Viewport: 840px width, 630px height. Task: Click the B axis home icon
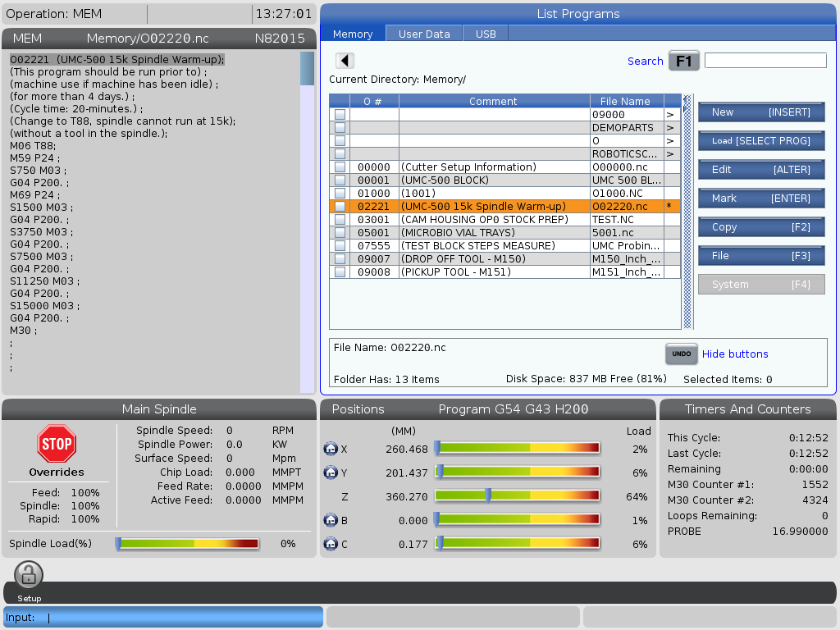pyautogui.click(x=331, y=520)
